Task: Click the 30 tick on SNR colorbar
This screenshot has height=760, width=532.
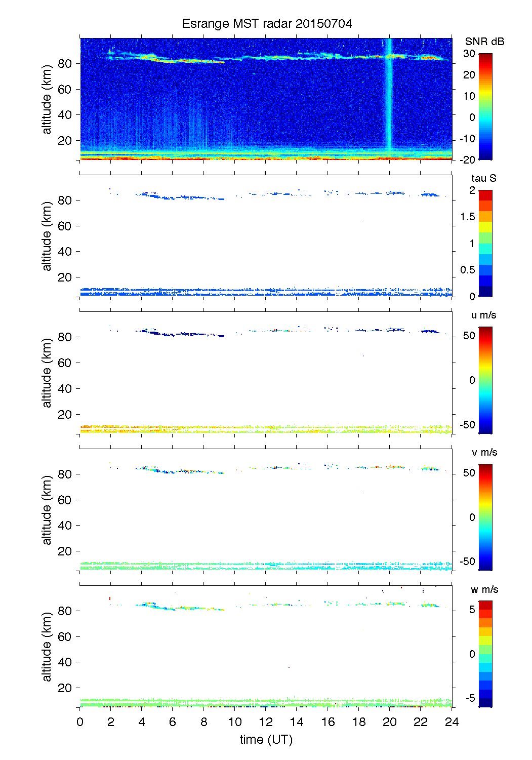Action: pyautogui.click(x=469, y=54)
